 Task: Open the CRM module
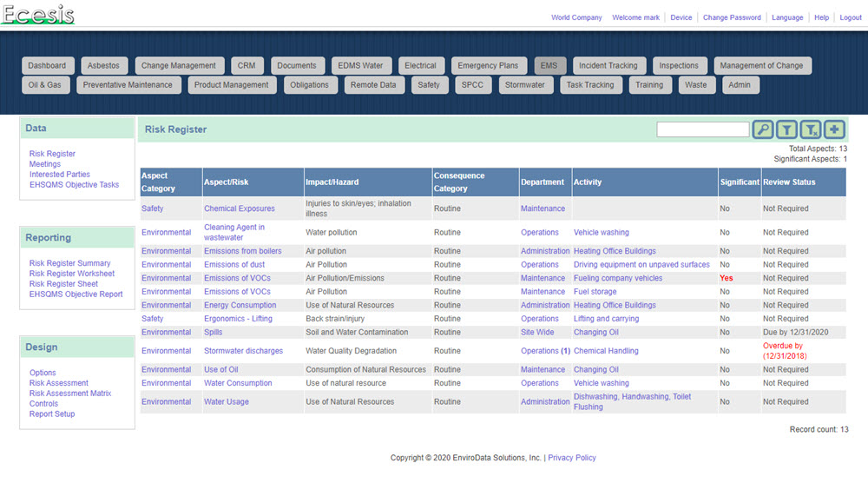click(247, 65)
